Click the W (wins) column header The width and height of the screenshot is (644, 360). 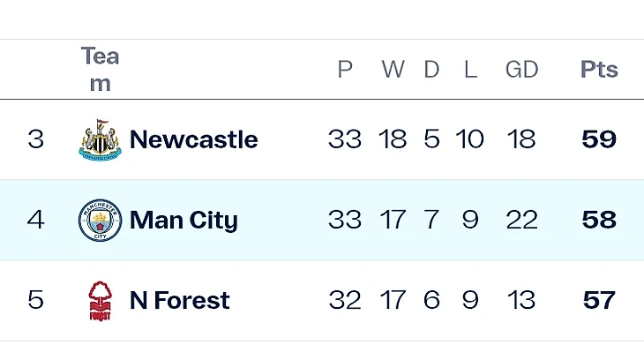(393, 70)
